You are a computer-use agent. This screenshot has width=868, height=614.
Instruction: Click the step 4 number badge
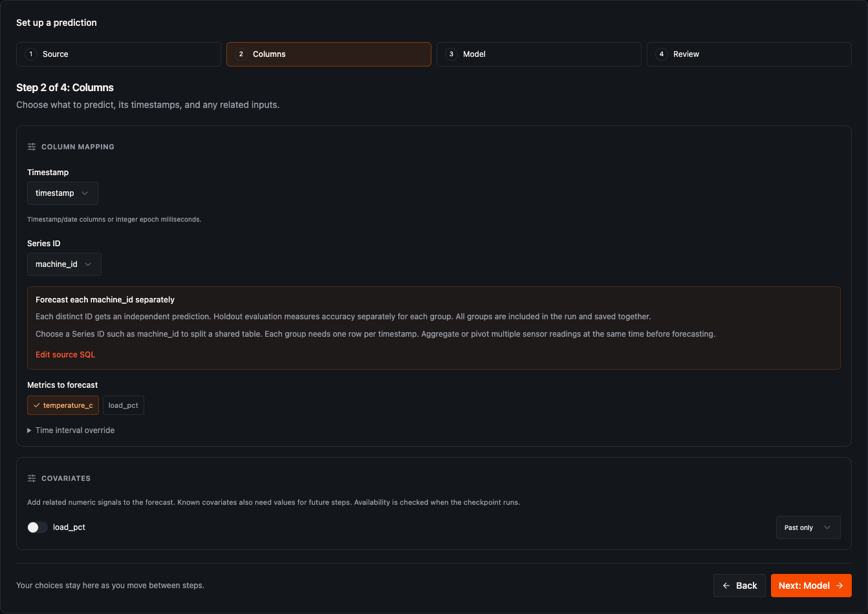(662, 54)
